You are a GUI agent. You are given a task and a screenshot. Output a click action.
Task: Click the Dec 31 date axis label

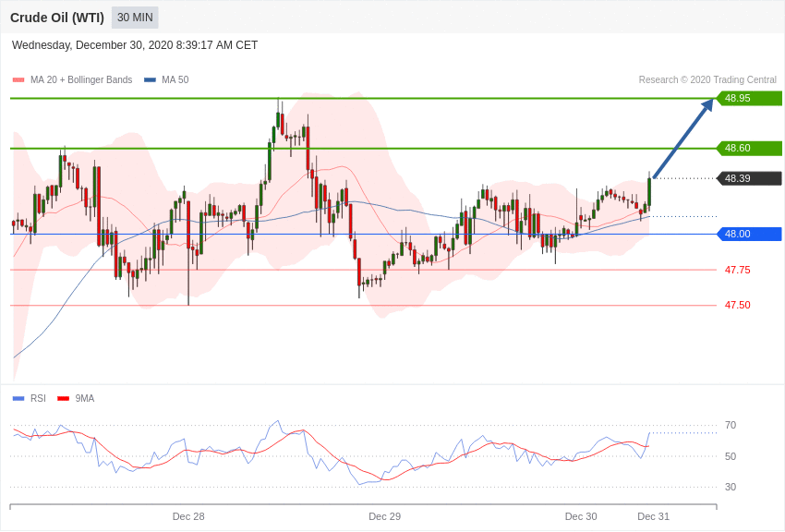click(653, 516)
